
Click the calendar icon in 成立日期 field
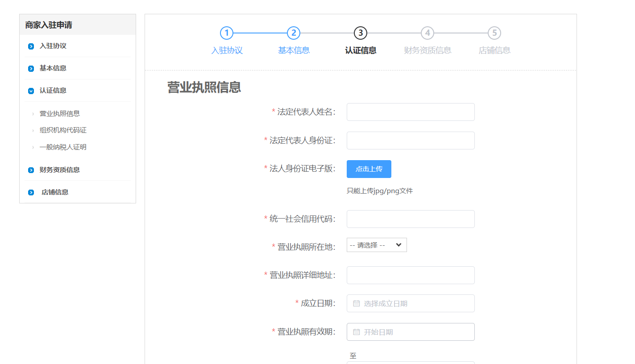pyautogui.click(x=357, y=303)
